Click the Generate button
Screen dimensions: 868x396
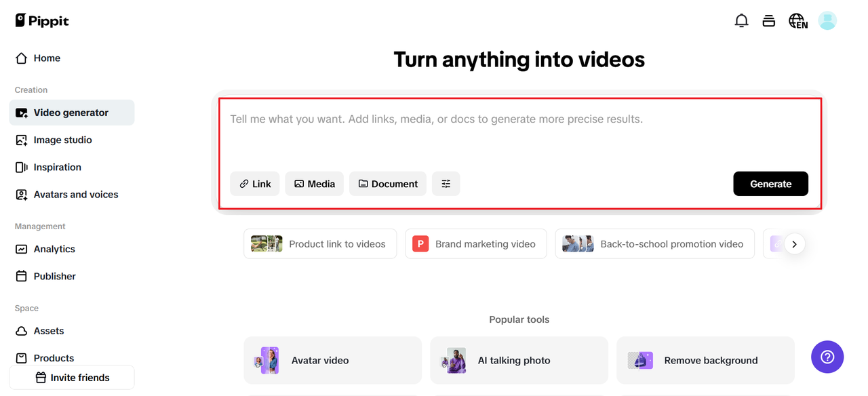click(x=770, y=184)
